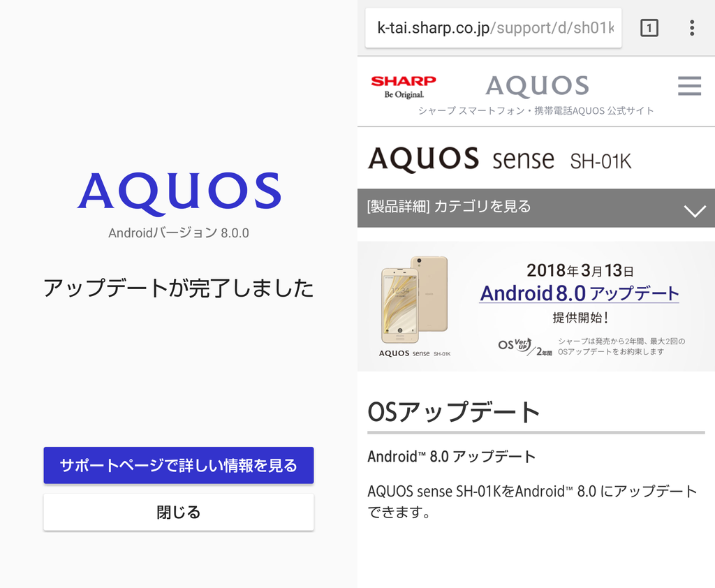This screenshot has width=715, height=588.
Task: Click the Android™ 8.0 アップデート subheading
Action: [x=452, y=456]
